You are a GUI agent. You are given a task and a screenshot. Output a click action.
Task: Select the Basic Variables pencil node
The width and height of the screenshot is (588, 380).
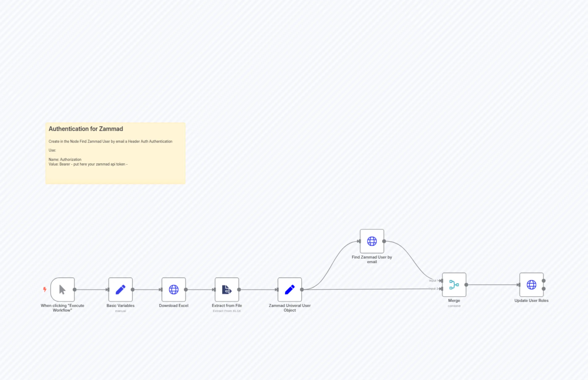click(120, 289)
